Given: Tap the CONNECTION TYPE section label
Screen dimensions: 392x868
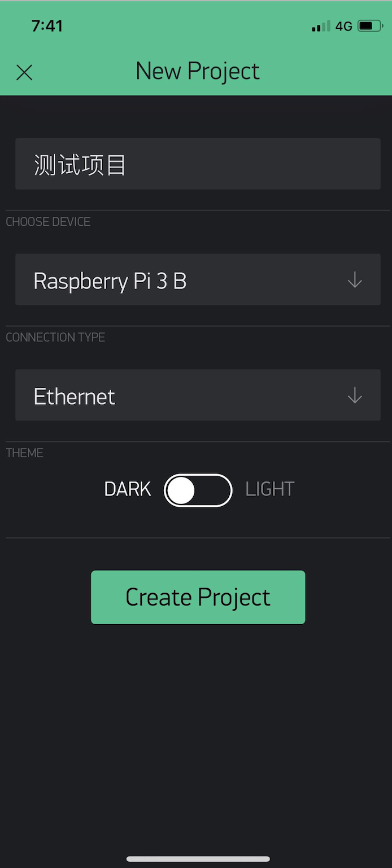Looking at the screenshot, I should 55,337.
